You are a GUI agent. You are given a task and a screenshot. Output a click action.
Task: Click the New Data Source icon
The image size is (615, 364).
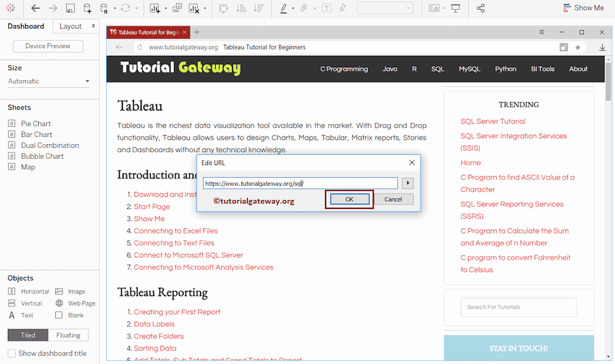tap(88, 8)
